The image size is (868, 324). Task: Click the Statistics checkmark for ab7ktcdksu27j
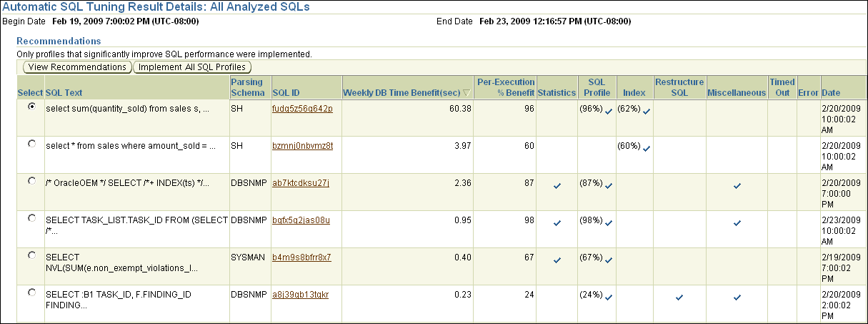(x=557, y=186)
